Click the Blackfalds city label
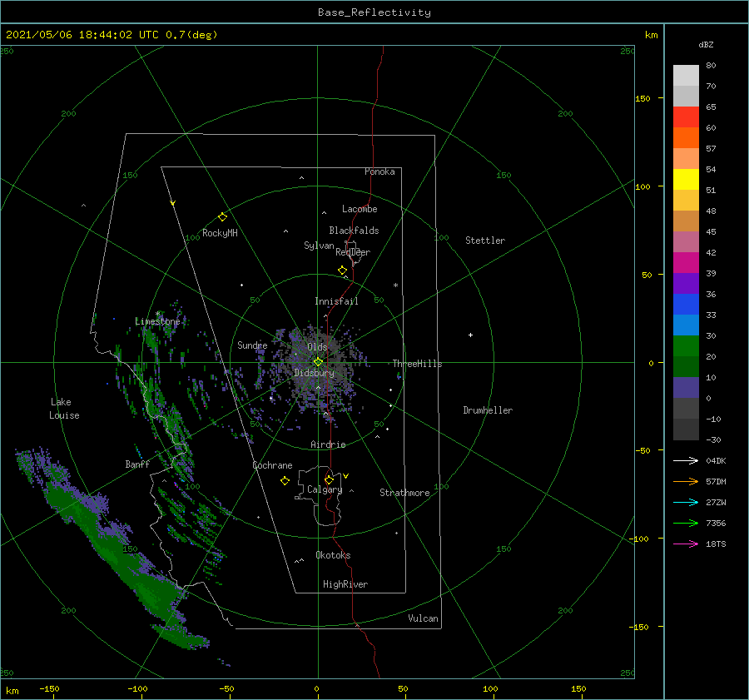Screen dimensions: 749x700 (x=354, y=231)
